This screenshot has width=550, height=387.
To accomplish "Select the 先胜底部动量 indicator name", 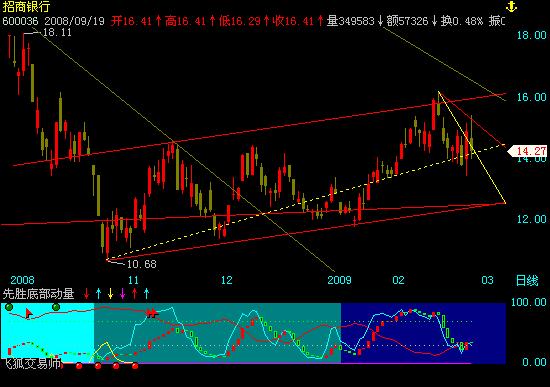I will point(38,294).
